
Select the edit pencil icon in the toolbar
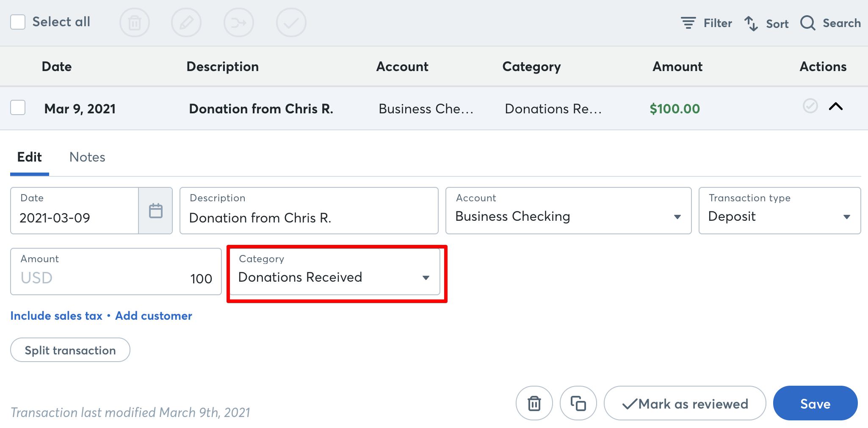point(187,22)
